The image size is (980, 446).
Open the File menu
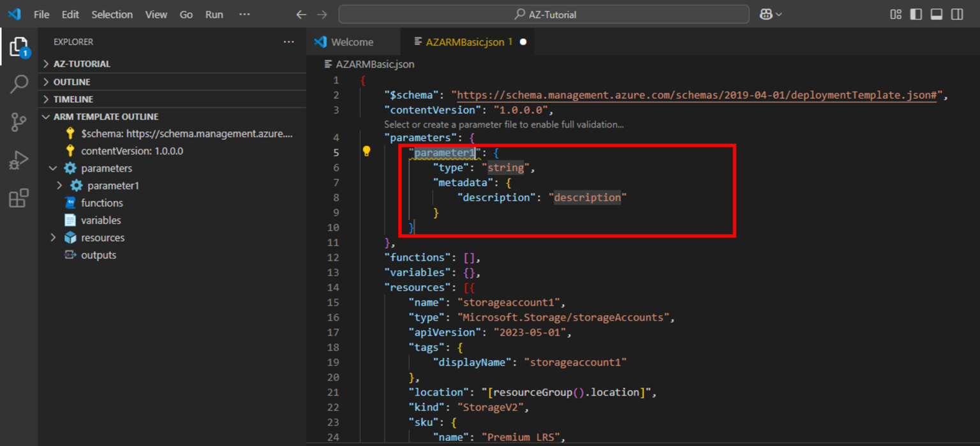point(41,14)
